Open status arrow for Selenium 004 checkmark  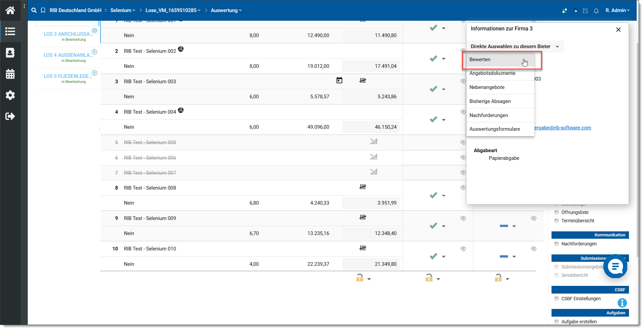tap(444, 120)
